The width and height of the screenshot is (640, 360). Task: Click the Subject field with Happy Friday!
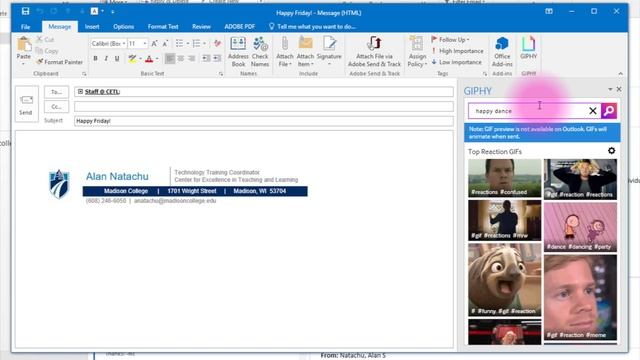pyautogui.click(x=264, y=121)
